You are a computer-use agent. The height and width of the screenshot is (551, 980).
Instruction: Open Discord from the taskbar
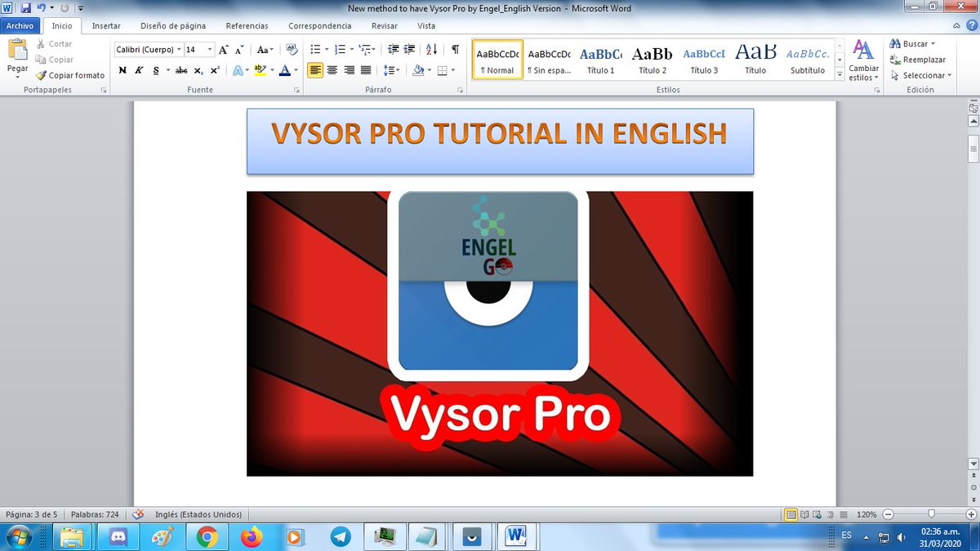[117, 536]
